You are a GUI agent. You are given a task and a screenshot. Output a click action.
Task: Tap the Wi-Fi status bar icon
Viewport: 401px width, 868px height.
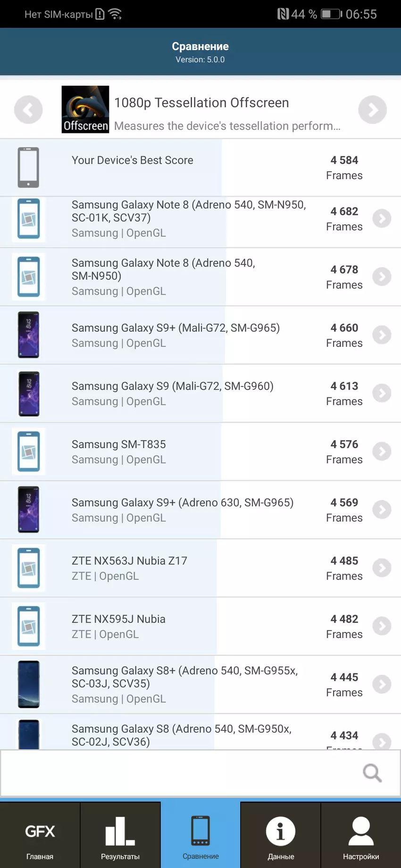click(115, 14)
